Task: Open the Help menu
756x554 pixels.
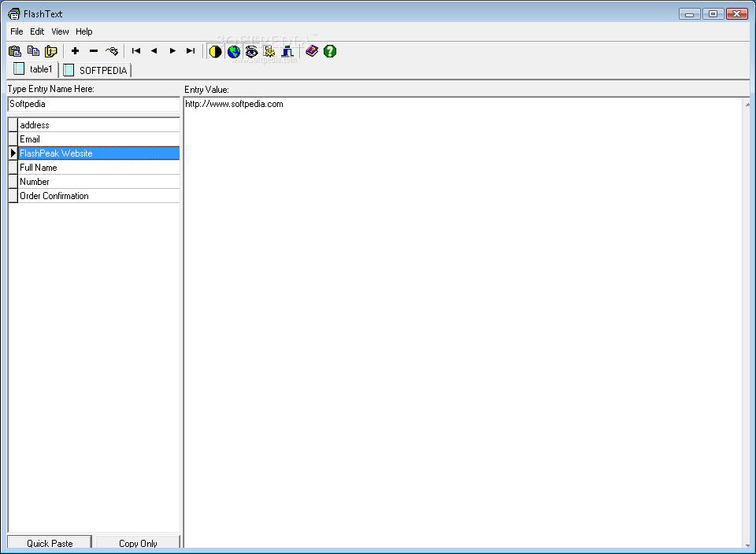Action: coord(84,31)
